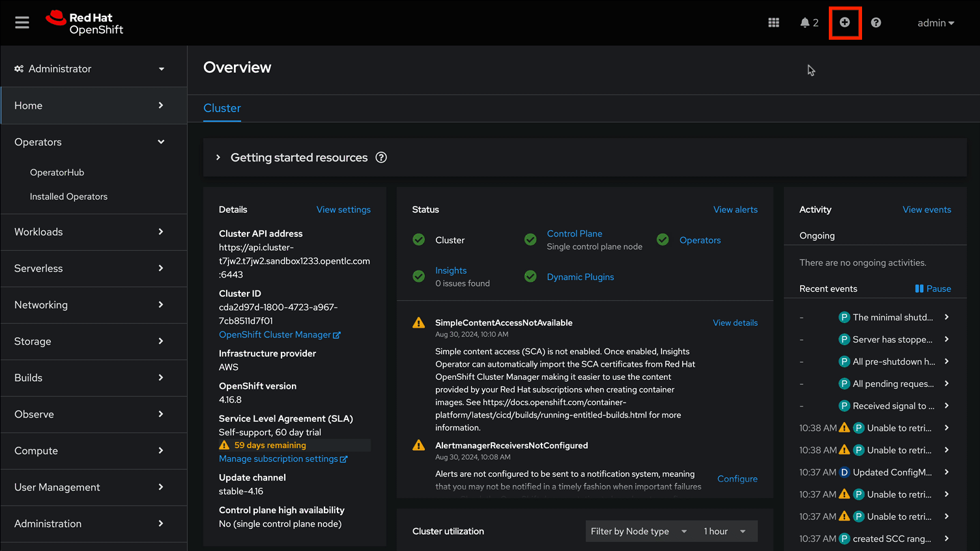The height and width of the screenshot is (551, 980).
Task: Open the Filter by Node type dropdown
Action: click(x=639, y=531)
